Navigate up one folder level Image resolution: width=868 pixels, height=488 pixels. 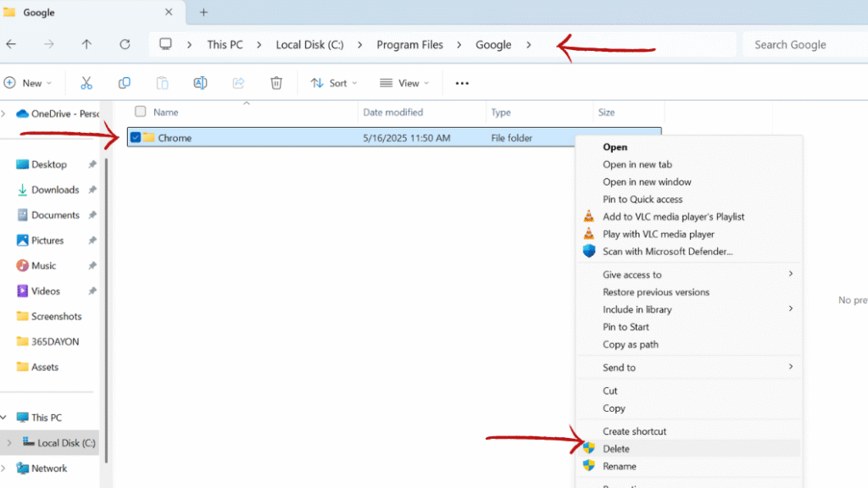(86, 44)
